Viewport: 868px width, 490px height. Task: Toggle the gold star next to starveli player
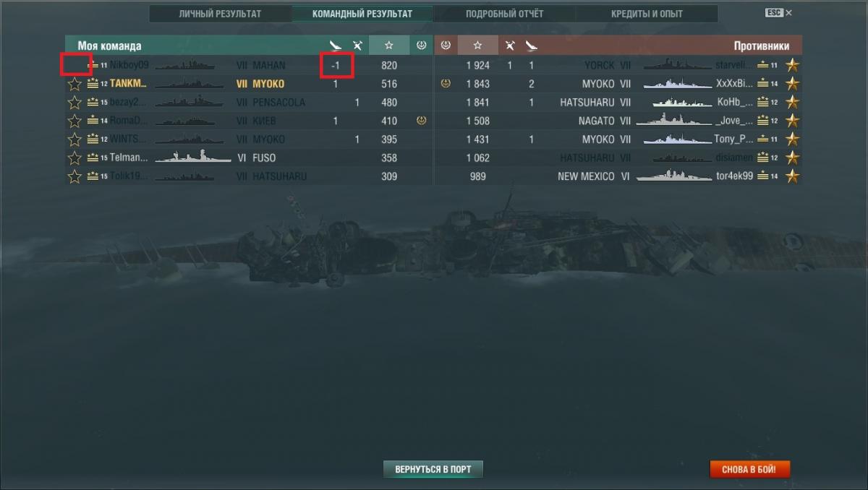[793, 65]
